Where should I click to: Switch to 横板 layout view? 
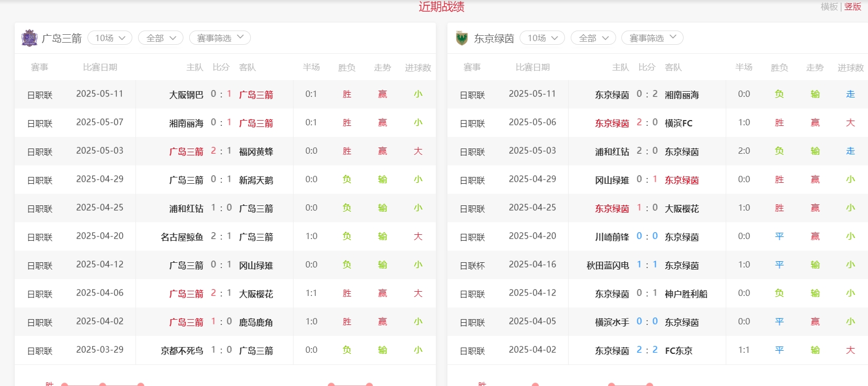829,7
